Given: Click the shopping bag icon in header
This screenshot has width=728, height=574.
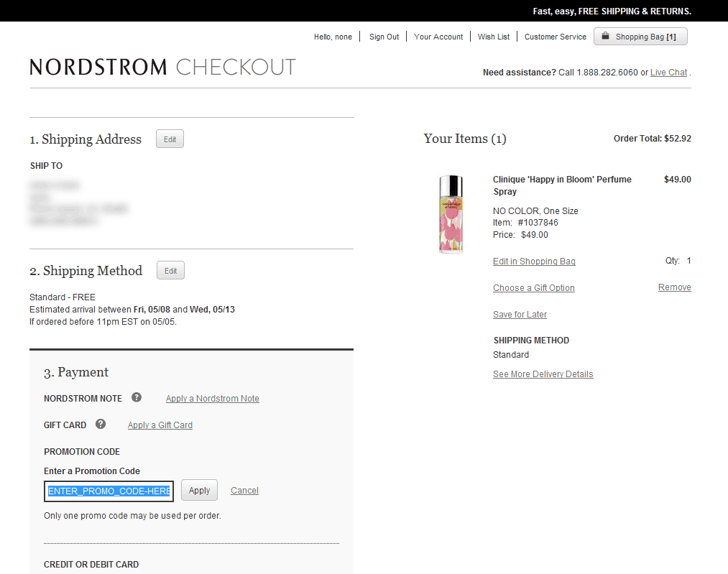Looking at the screenshot, I should [605, 36].
